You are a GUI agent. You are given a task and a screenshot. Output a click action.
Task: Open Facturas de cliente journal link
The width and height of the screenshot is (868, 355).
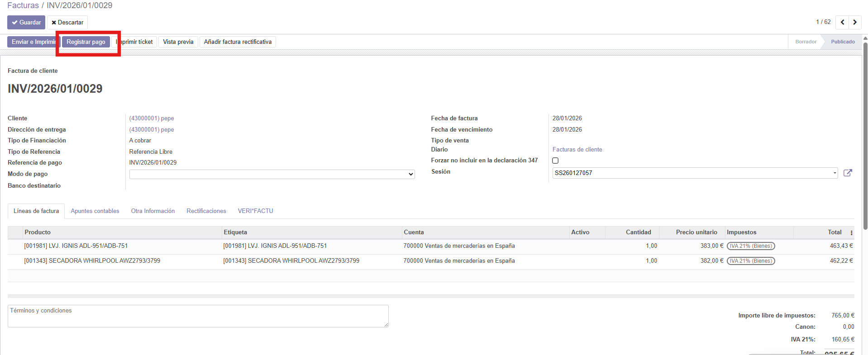click(577, 149)
